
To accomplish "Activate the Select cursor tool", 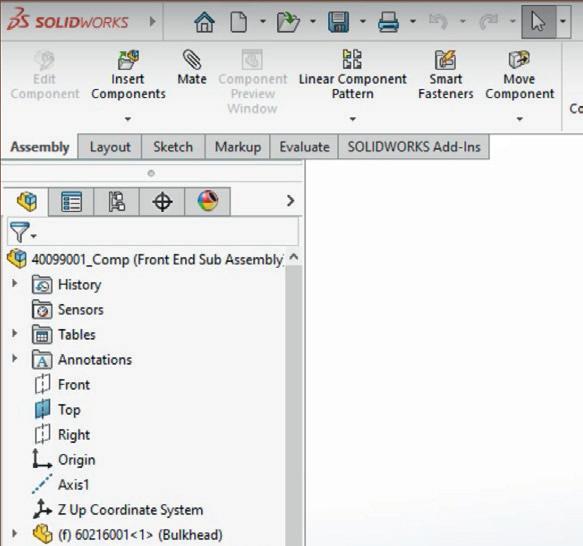I will [x=538, y=22].
